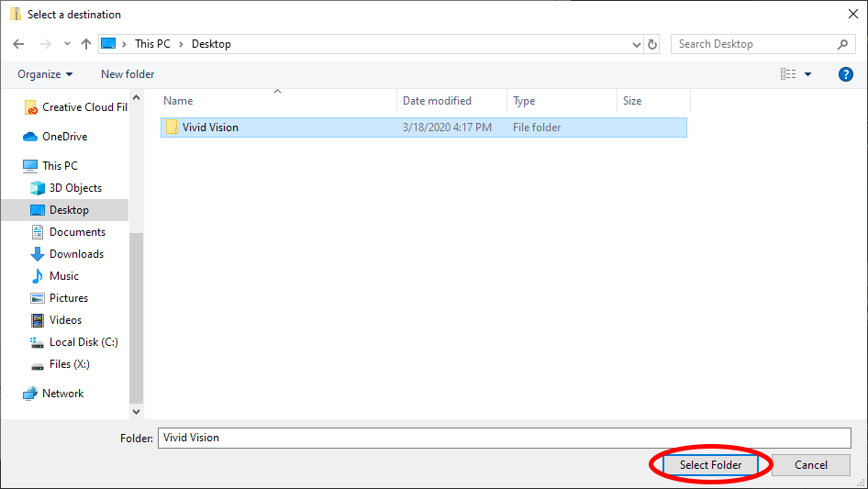Create a New folder
868x489 pixels.
tap(128, 74)
